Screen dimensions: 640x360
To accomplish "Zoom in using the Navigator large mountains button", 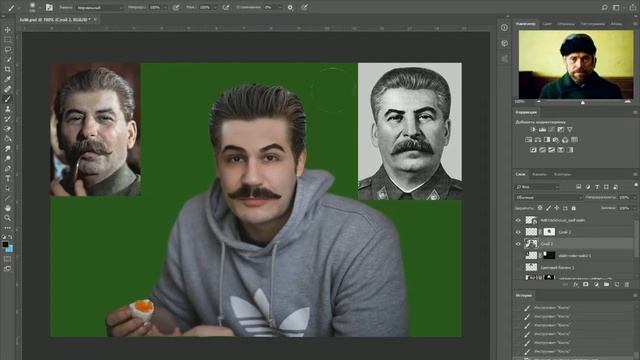I will (x=628, y=102).
